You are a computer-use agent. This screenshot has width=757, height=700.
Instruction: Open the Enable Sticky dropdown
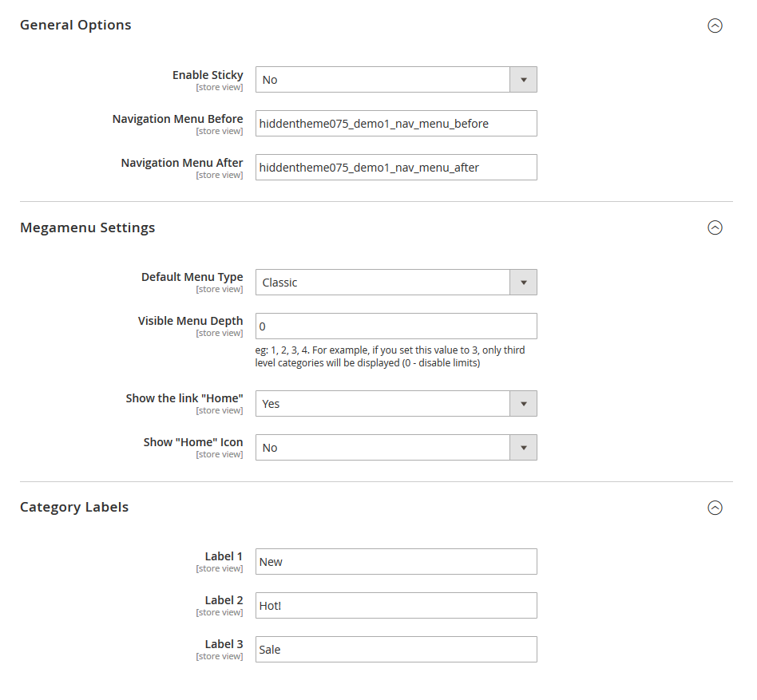[395, 80]
